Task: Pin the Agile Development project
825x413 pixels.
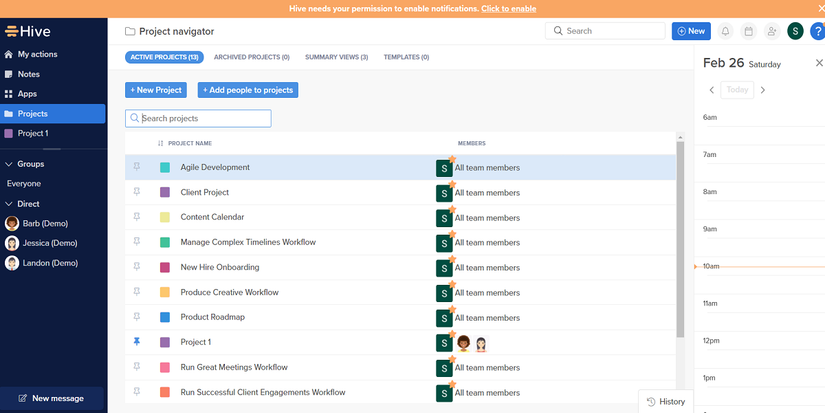Action: click(137, 167)
